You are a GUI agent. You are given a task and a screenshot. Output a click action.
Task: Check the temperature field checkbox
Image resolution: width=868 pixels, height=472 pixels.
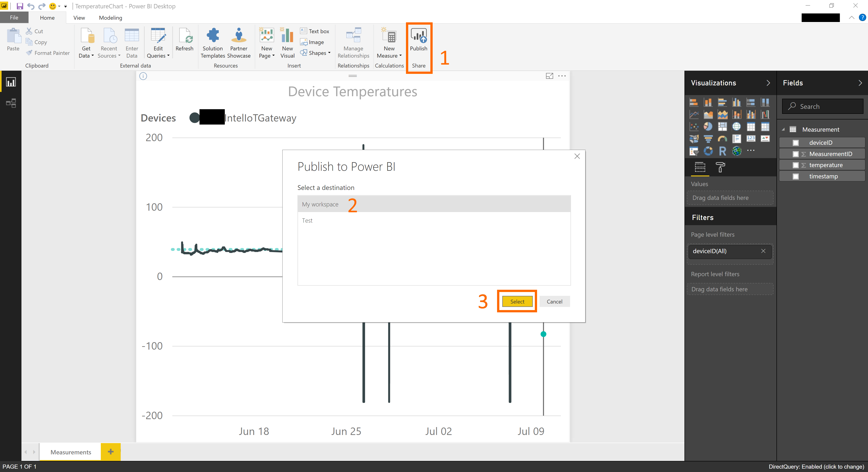point(796,165)
